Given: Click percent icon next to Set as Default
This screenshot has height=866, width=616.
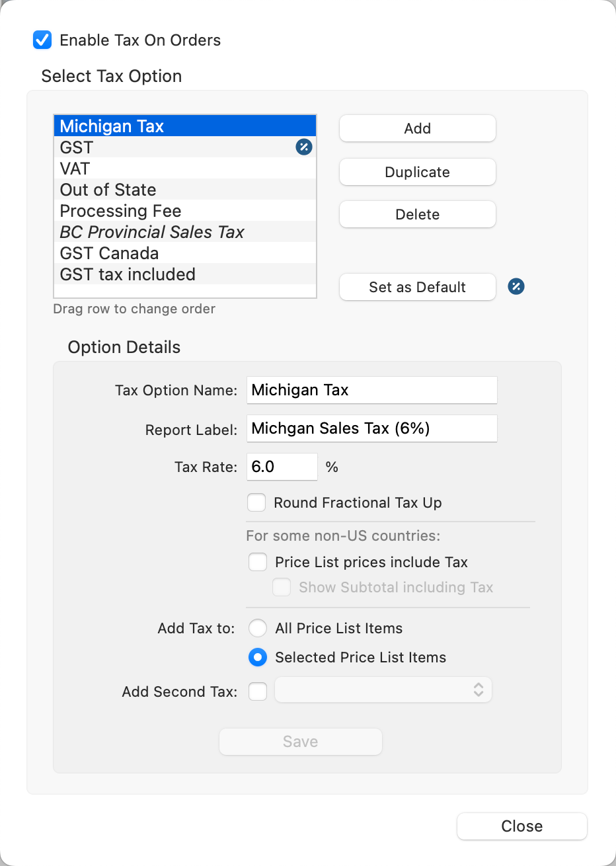Looking at the screenshot, I should click(516, 286).
